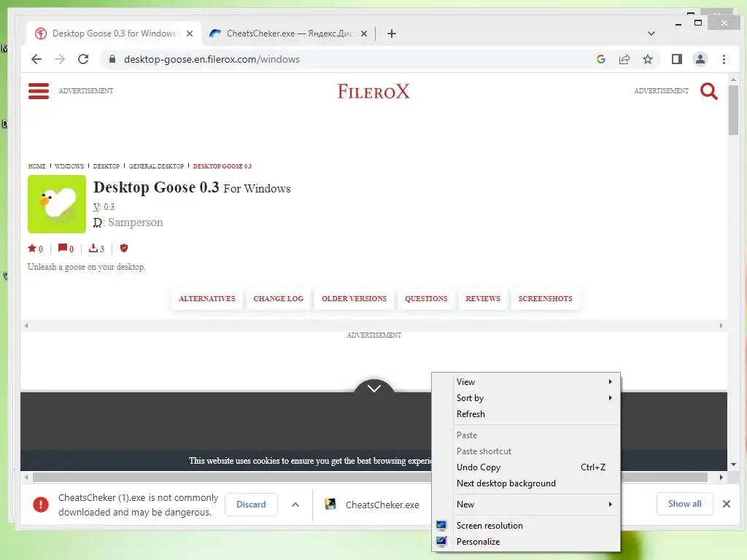Click Show all downloads button
Screen dimensions: 747x560
click(x=684, y=504)
